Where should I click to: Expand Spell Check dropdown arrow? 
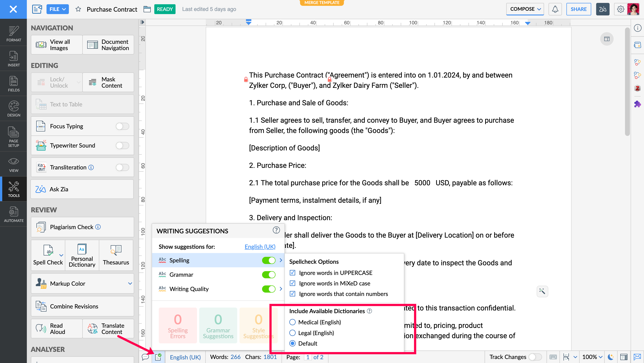(x=61, y=255)
